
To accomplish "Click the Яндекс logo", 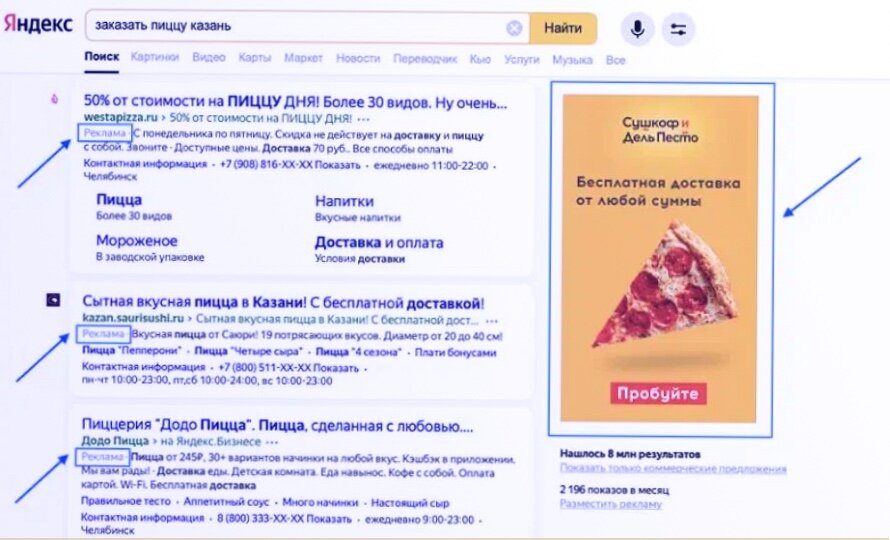I will (x=38, y=24).
